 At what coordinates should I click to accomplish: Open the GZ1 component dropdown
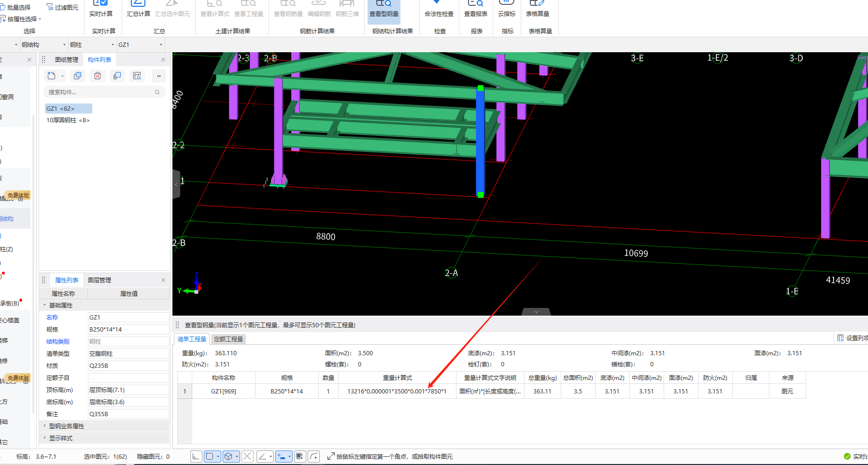(161, 44)
